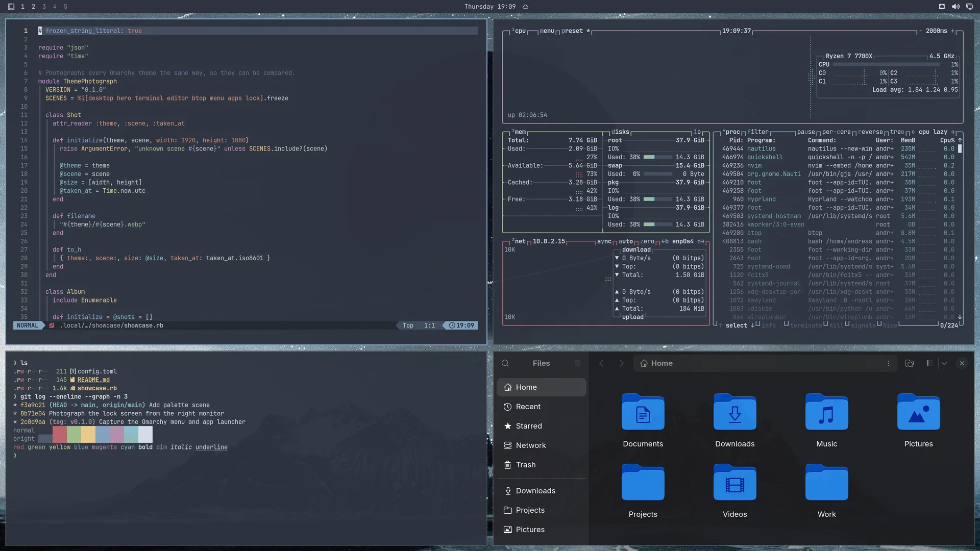Open the Files sidebar hamburger menu

(578, 363)
